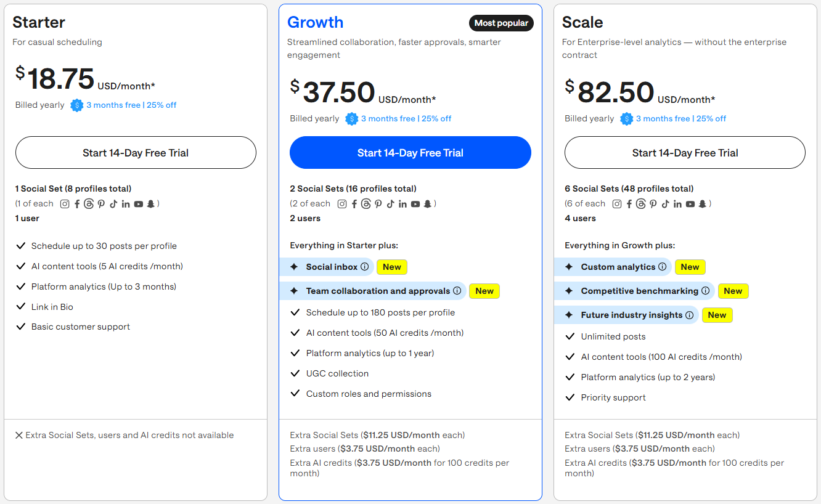Screen dimensions: 821x504
Task: Click the Scale 25% off link
Action: click(x=711, y=118)
